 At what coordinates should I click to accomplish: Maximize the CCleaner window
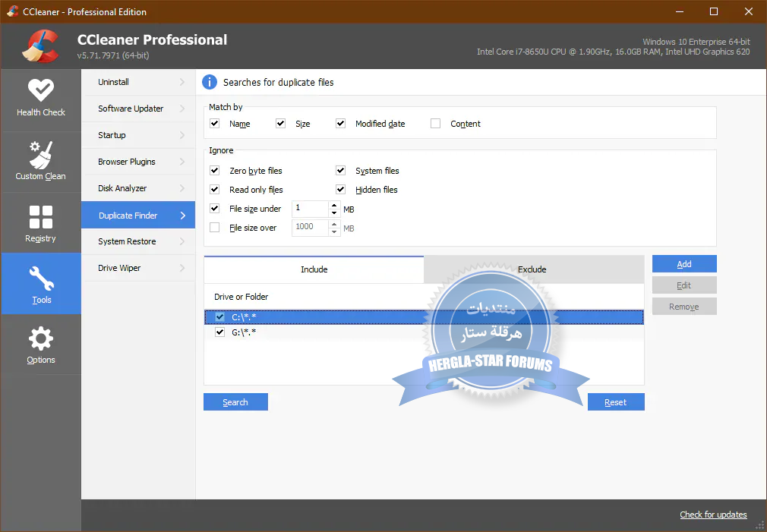(714, 11)
